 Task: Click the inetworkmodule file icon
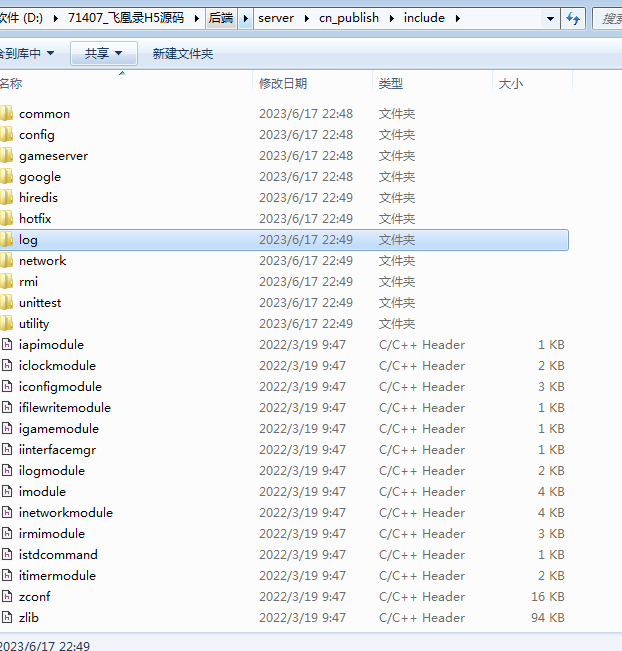(x=6, y=513)
